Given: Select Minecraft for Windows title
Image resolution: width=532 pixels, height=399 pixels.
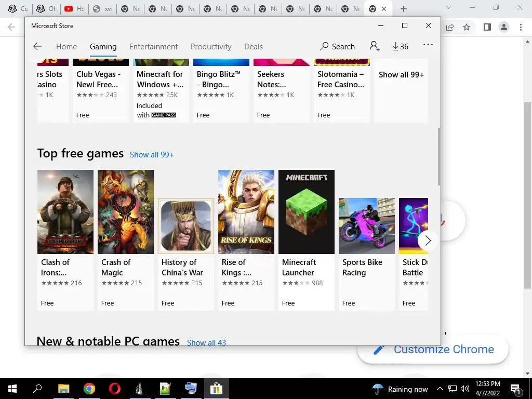Looking at the screenshot, I should (x=160, y=79).
